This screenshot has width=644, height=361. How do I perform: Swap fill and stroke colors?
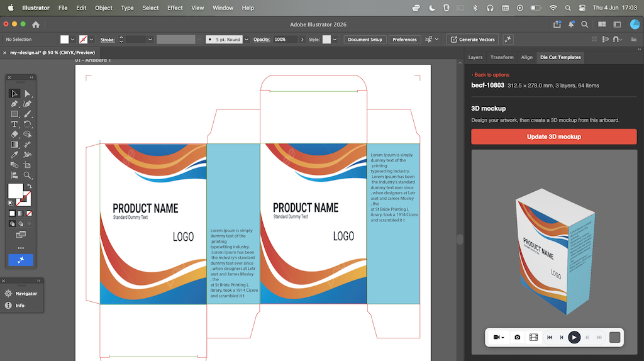(29, 186)
